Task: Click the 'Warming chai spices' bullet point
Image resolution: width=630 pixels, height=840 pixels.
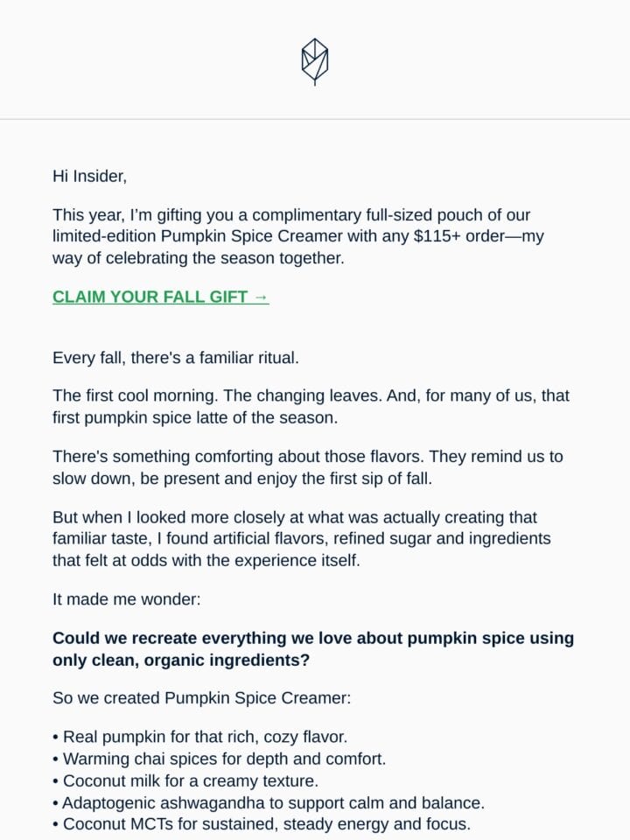Action: point(219,759)
